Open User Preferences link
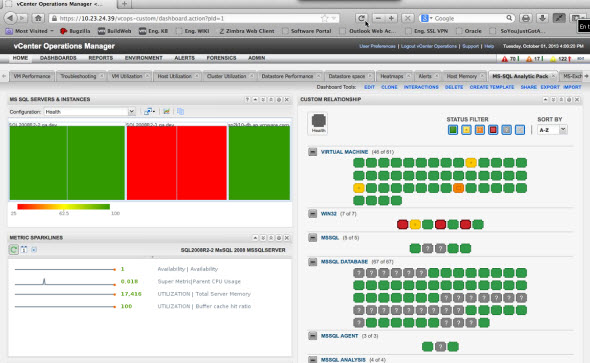The image size is (590, 363). click(x=377, y=46)
